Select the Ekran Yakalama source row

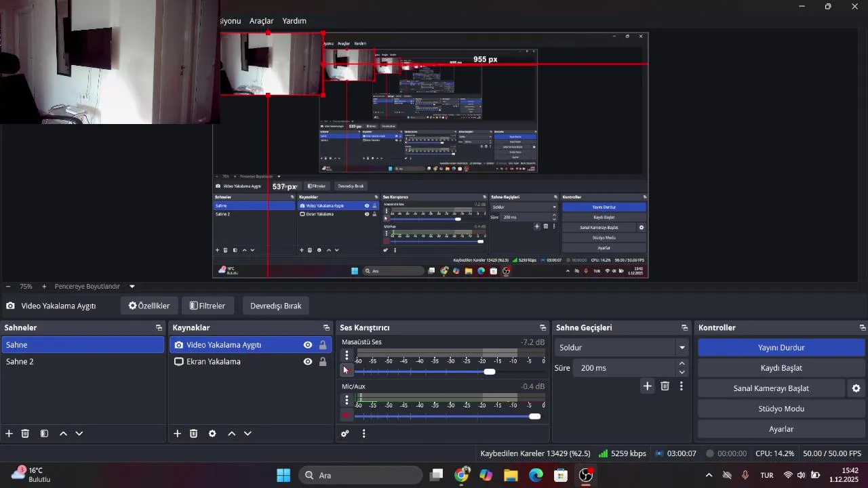point(250,362)
